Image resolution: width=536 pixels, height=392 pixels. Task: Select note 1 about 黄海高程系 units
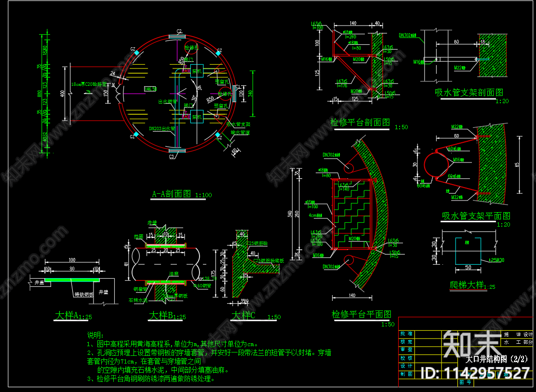click(173, 344)
